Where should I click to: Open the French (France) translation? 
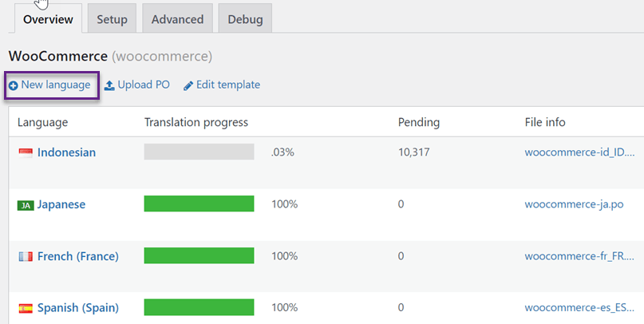(x=78, y=256)
